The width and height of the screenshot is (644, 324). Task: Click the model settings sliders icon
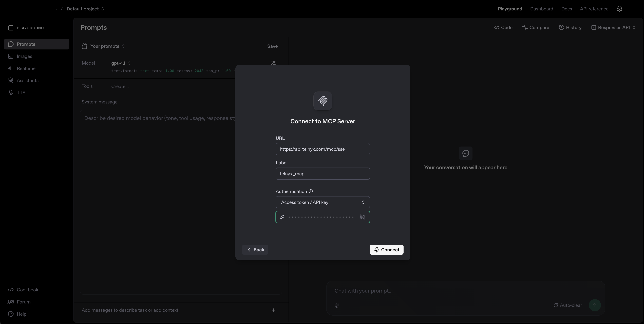point(273,63)
